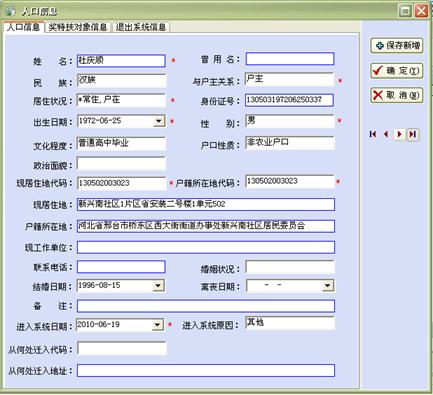Go to first record navigation arrow
This screenshot has height=395, width=433.
click(373, 134)
